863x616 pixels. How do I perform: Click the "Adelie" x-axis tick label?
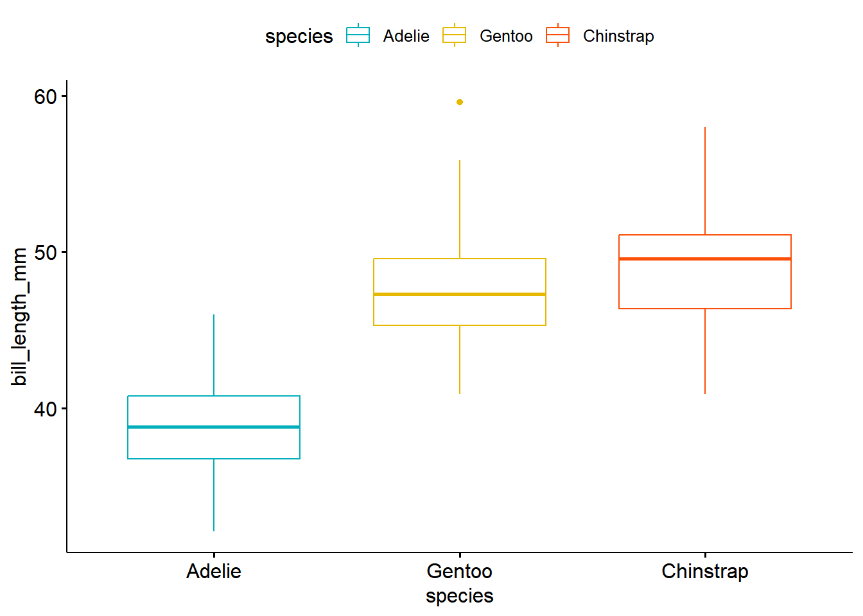point(214,571)
